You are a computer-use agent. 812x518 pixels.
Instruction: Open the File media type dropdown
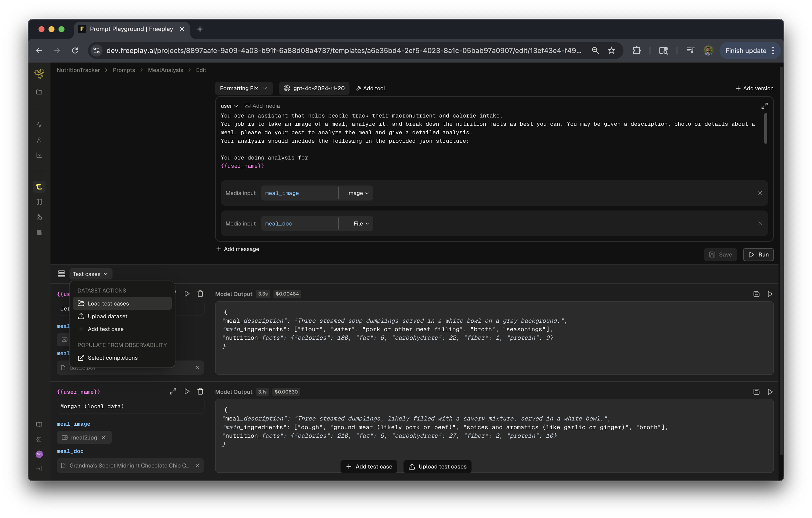[x=361, y=223]
